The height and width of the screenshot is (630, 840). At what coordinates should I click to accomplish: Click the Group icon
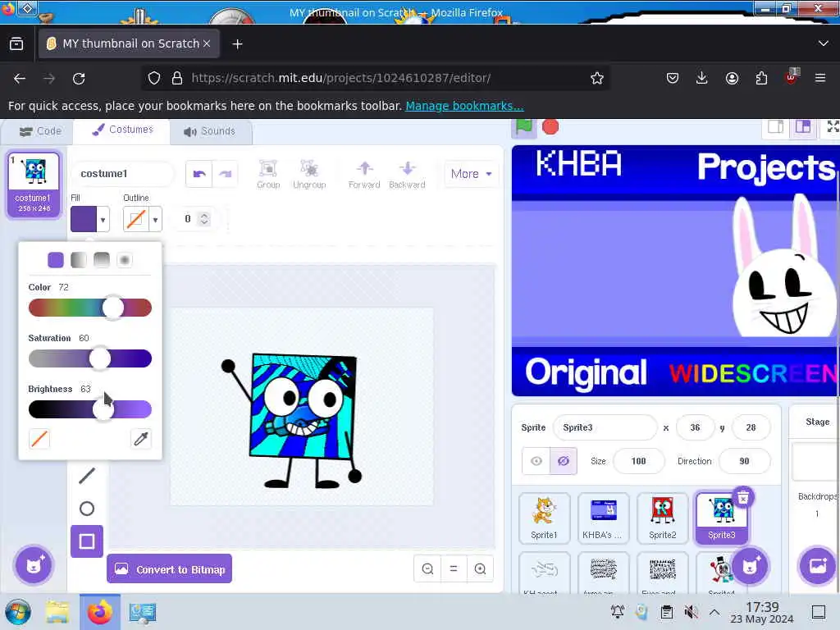tap(268, 174)
